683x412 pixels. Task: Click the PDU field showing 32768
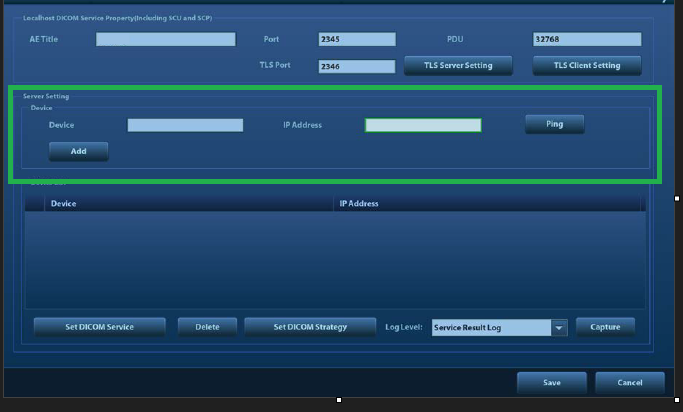[x=587, y=39]
